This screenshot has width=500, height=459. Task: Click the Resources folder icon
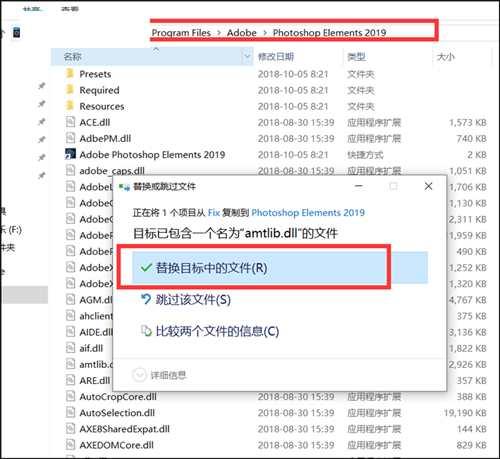click(x=70, y=106)
